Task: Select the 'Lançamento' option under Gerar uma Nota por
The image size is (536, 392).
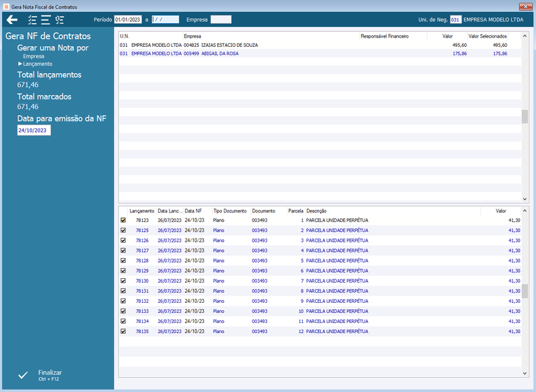Action: (38, 64)
